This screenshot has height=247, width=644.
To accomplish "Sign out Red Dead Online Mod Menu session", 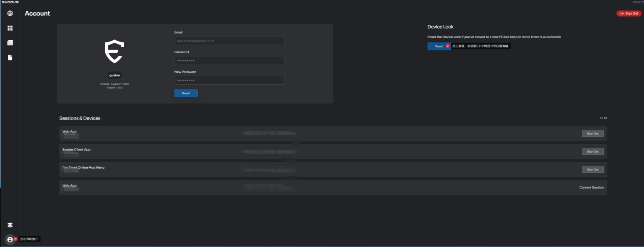I will point(592,170).
